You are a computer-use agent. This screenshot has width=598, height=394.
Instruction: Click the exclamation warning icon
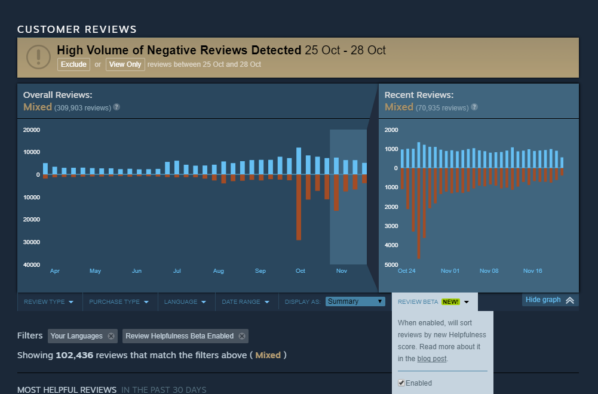[x=38, y=57]
